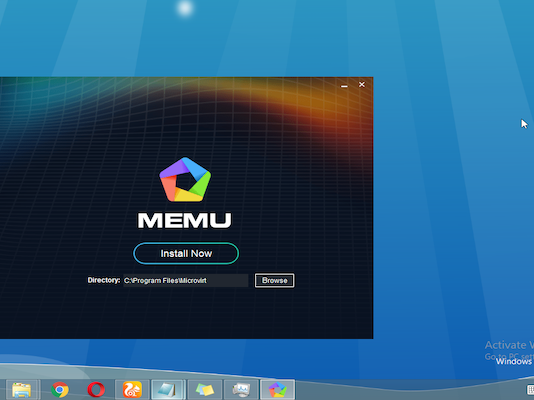The height and width of the screenshot is (400, 534).
Task: Close the MEmu installer window
Action: pos(362,84)
